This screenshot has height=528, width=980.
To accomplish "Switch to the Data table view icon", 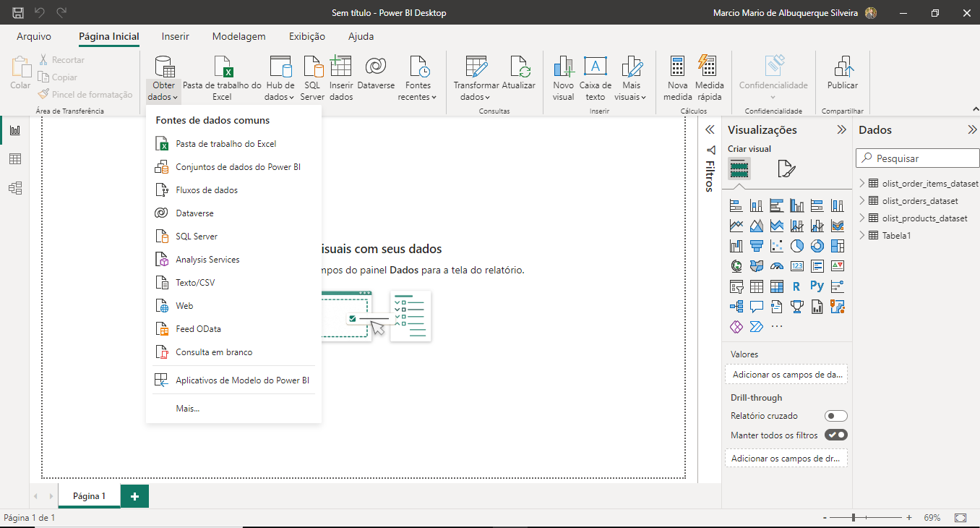I will [x=14, y=159].
